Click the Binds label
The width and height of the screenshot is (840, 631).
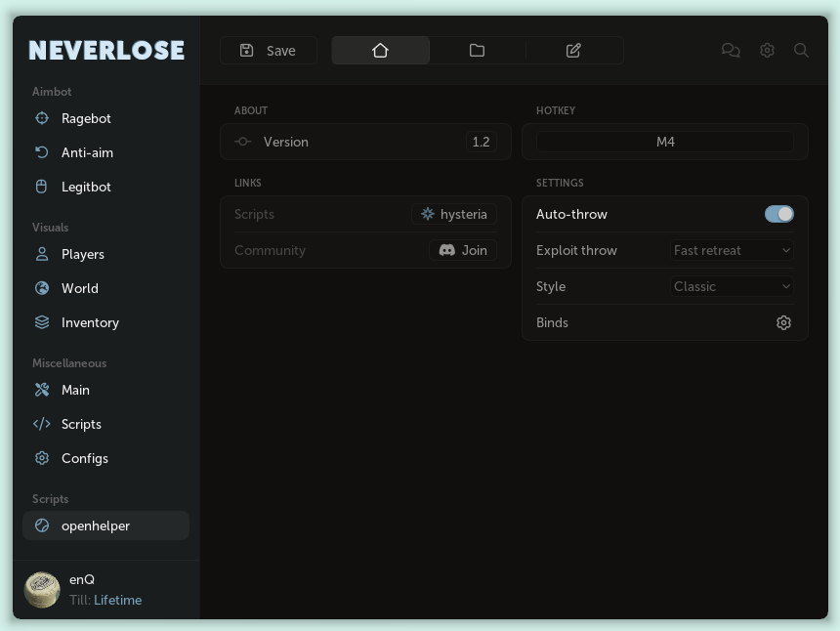tap(552, 322)
